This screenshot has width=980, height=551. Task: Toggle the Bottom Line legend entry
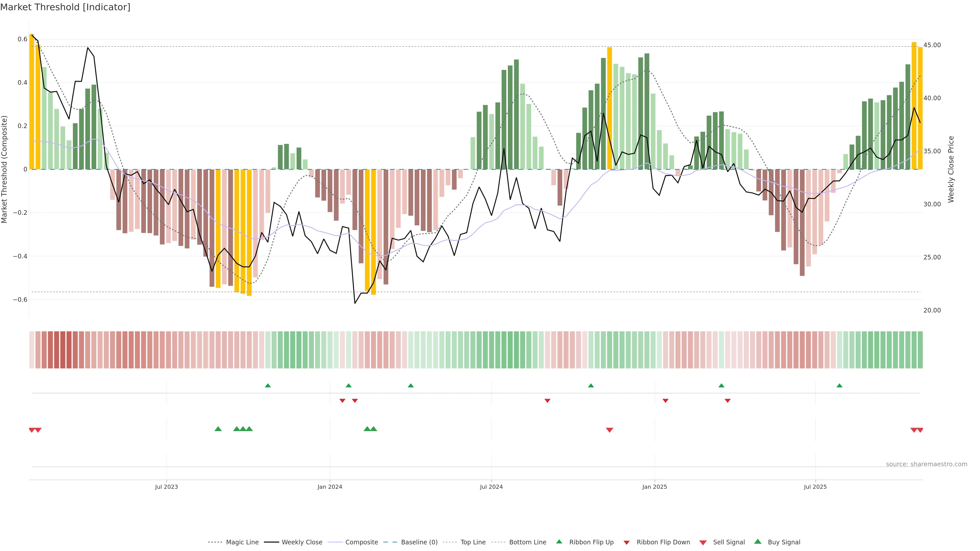coord(527,542)
